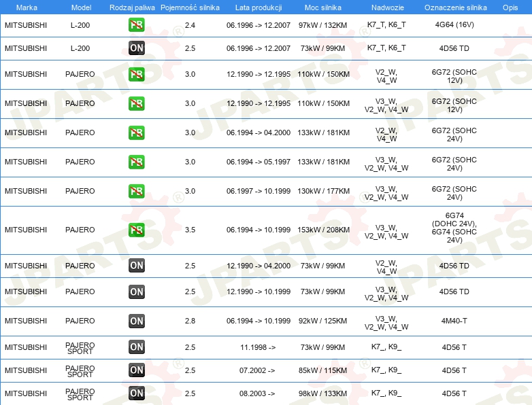Click the Marka column header

[x=16, y=7]
